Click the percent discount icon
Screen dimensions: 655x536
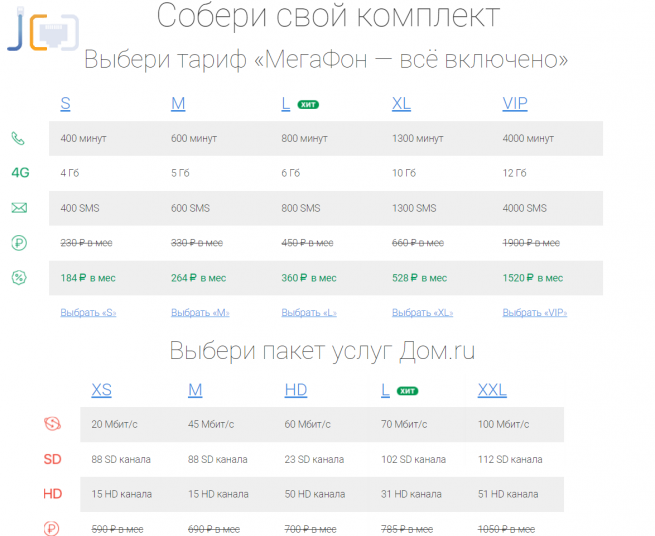(19, 278)
